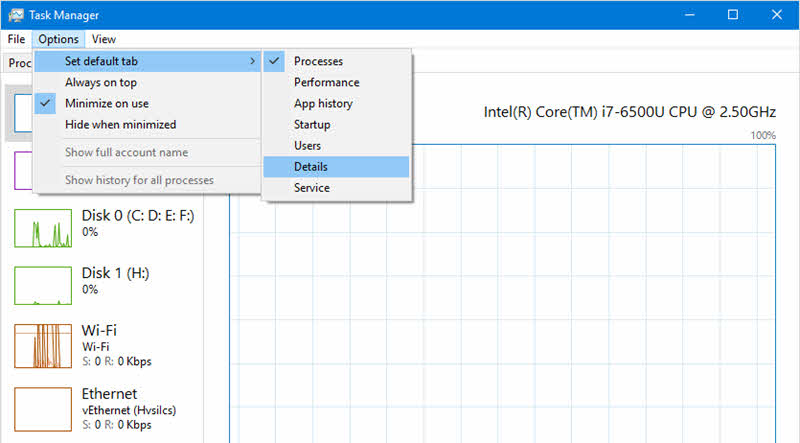800x443 pixels.
Task: Maximize the Task Manager window
Action: tap(733, 15)
